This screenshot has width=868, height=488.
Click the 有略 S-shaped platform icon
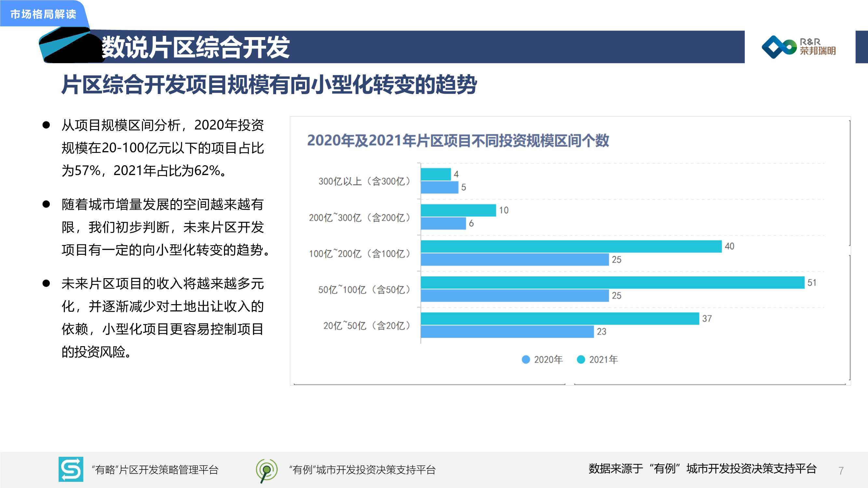(x=71, y=469)
